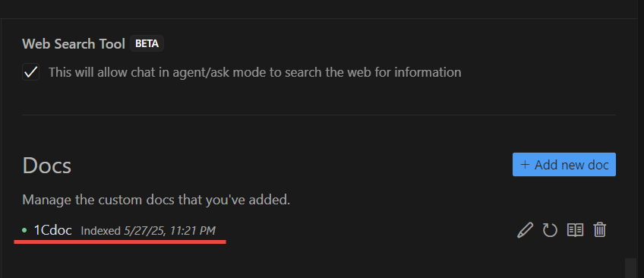Click the Web Search Tool heading
This screenshot has height=278, width=644.
74,44
